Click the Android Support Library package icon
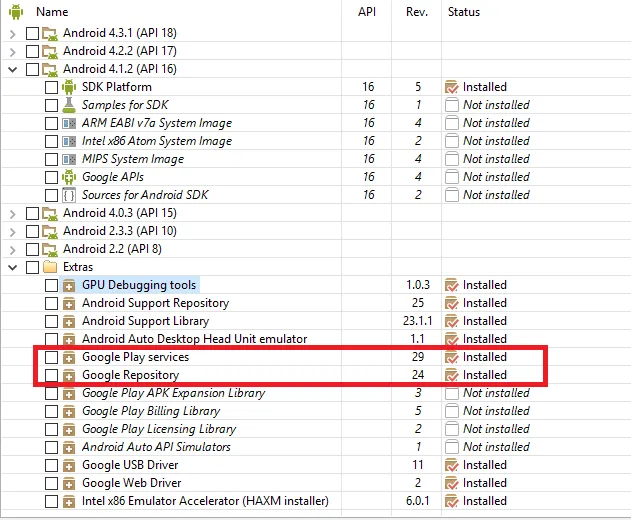This screenshot has height=520, width=631. click(69, 321)
